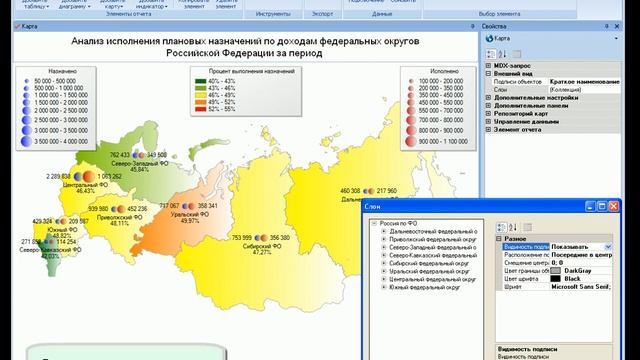Click blue bubble of Сибирский ФО
640x360 pixels.
point(257,238)
